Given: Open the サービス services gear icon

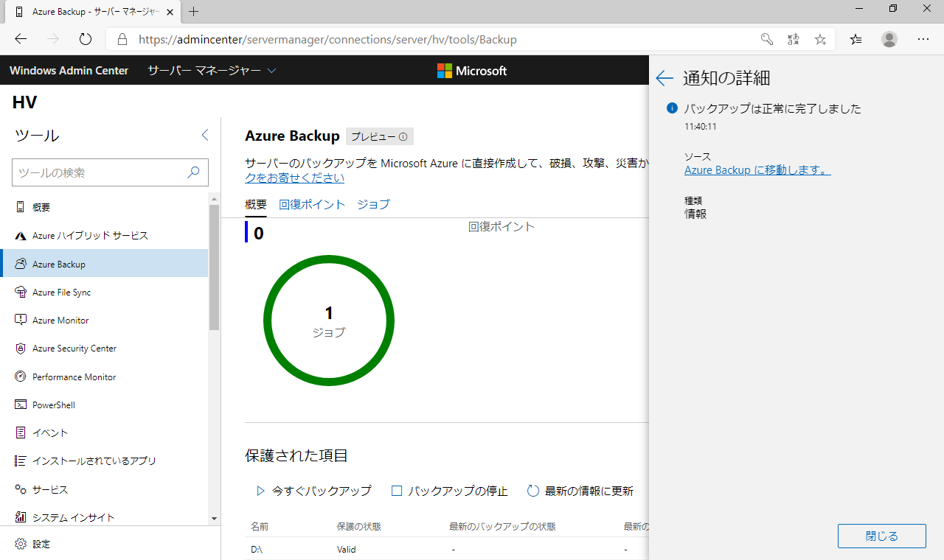Looking at the screenshot, I should click(x=20, y=489).
